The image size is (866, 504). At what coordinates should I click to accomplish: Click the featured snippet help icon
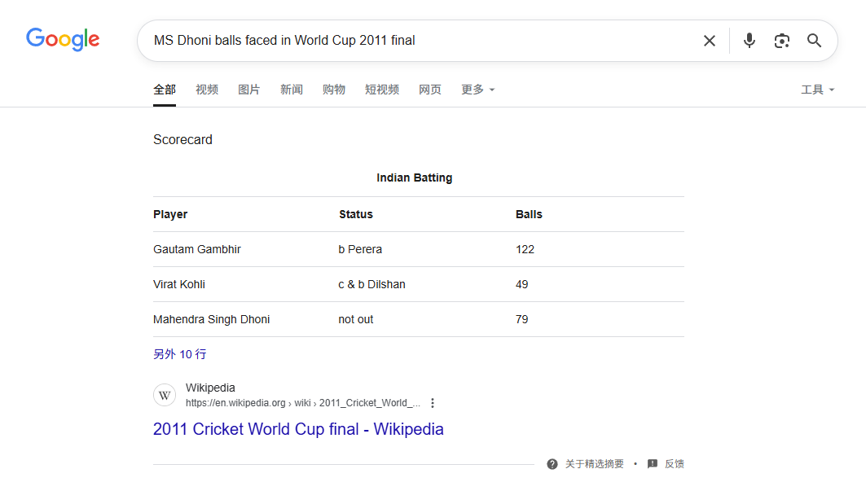[552, 464]
